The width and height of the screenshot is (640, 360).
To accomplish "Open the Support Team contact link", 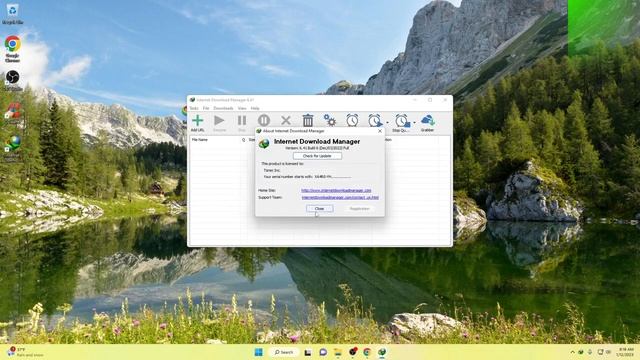I will click(x=340, y=198).
